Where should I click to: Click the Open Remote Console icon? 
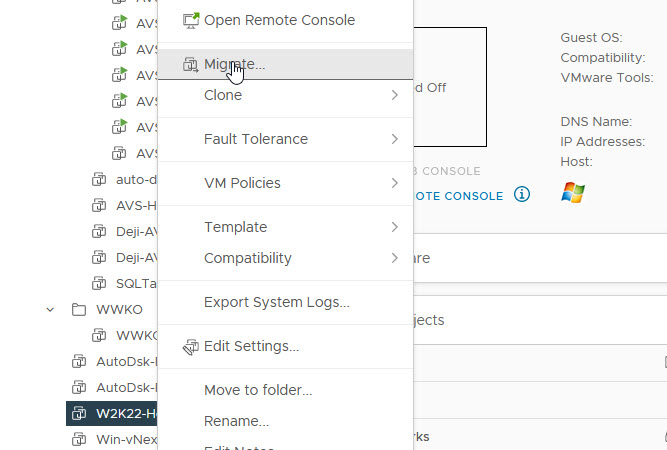(x=190, y=20)
